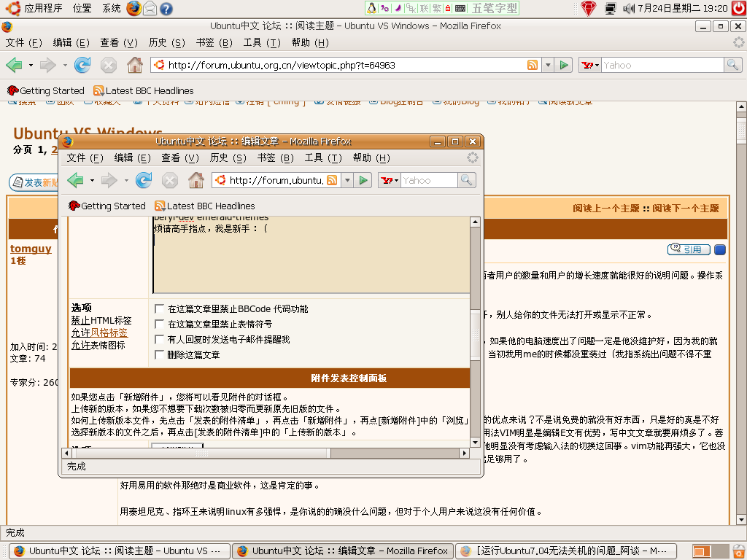
Task: Open 文件 menu in main Firefox window
Action: (x=23, y=43)
